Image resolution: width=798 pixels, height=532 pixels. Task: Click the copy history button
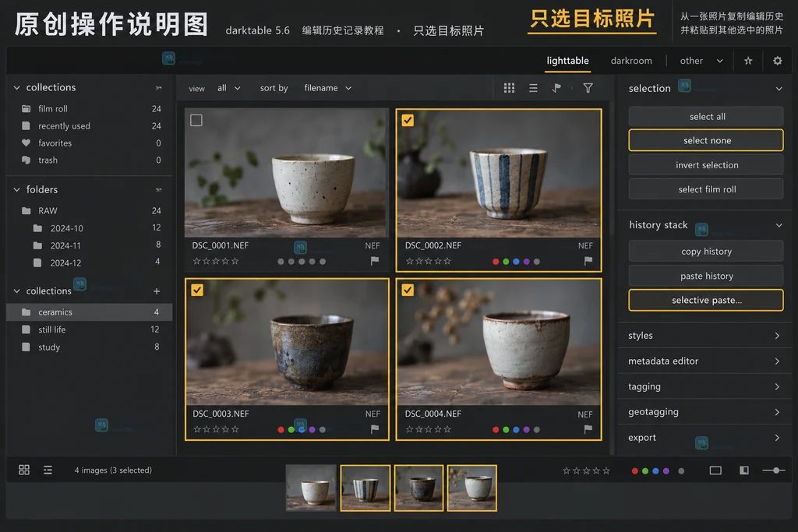(x=706, y=252)
